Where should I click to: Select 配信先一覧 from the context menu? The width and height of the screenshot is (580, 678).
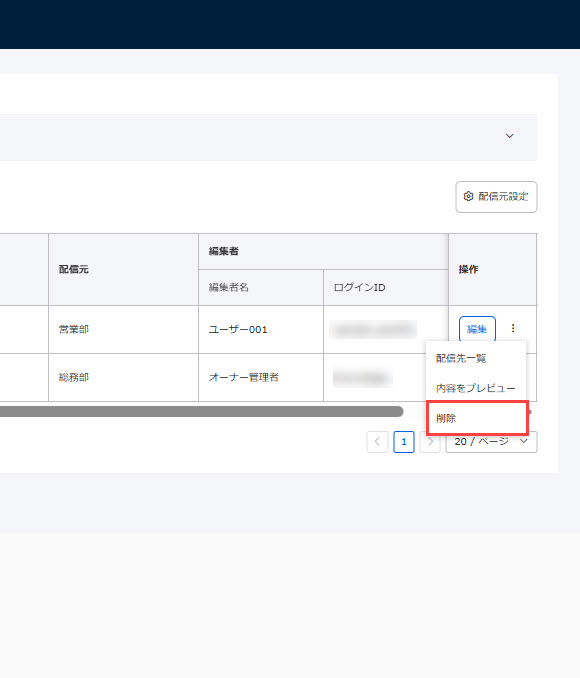tap(476, 358)
